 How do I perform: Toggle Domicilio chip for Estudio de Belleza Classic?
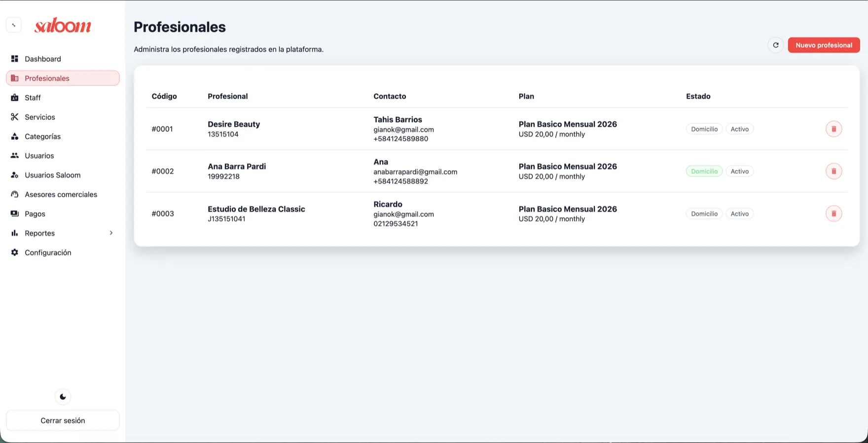pos(704,214)
